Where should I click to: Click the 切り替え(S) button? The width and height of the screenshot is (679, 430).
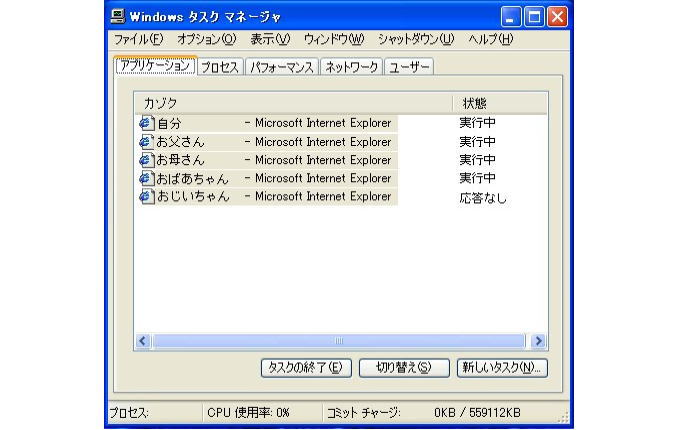point(404,368)
